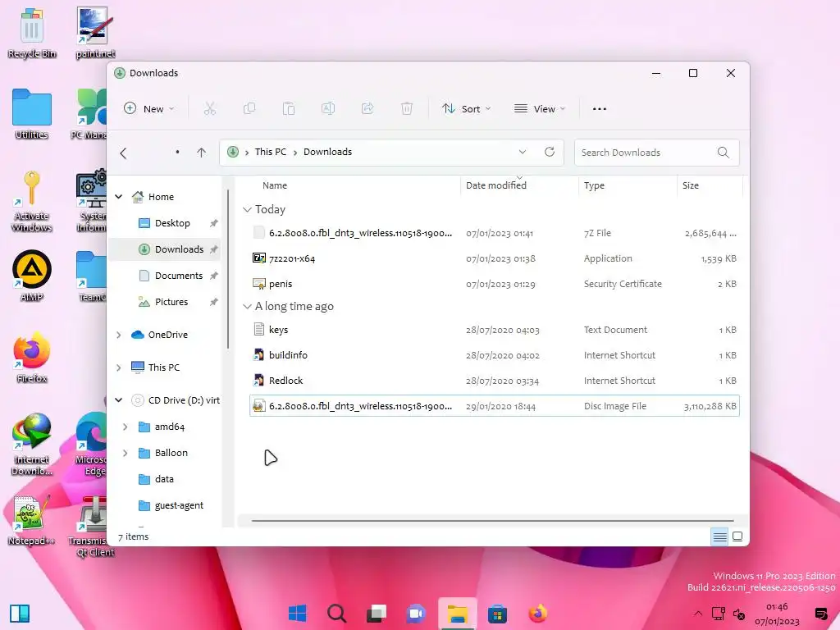Image resolution: width=840 pixels, height=630 pixels.
Task: Open Microsoft Store from taskbar
Action: click(497, 614)
